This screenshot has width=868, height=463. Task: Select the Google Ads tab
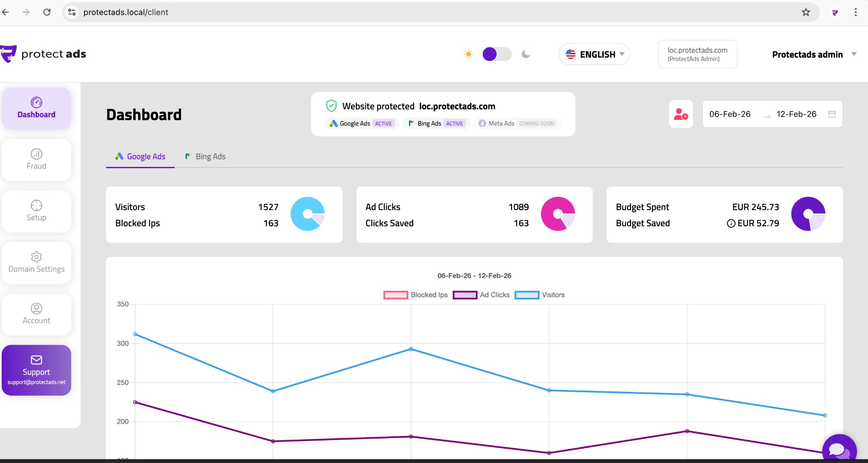click(140, 156)
